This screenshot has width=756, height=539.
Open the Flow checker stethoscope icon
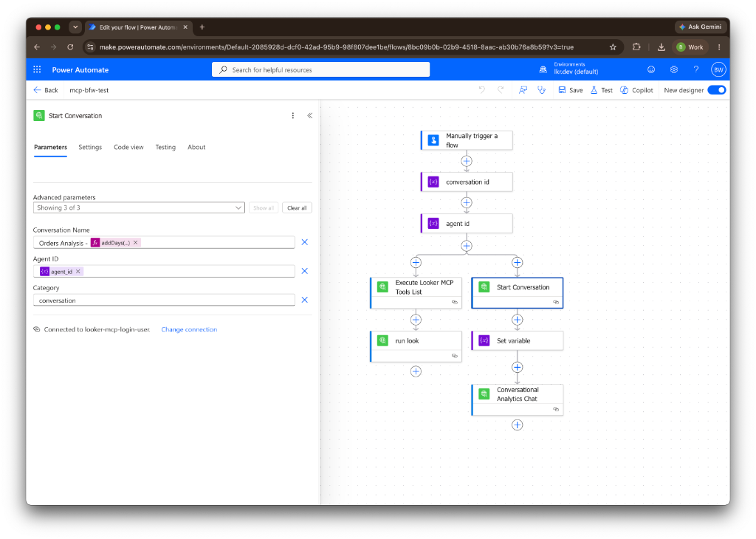point(541,89)
